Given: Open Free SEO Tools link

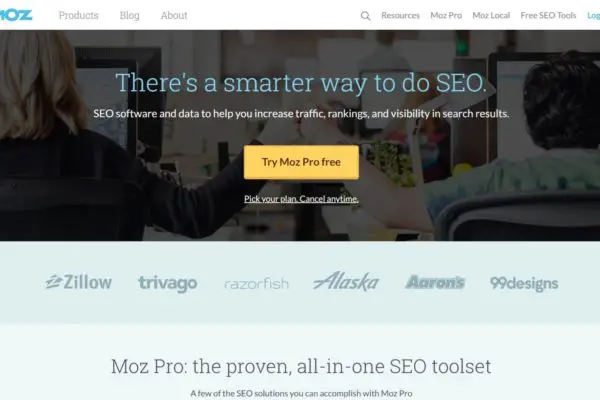Looking at the screenshot, I should (548, 15).
